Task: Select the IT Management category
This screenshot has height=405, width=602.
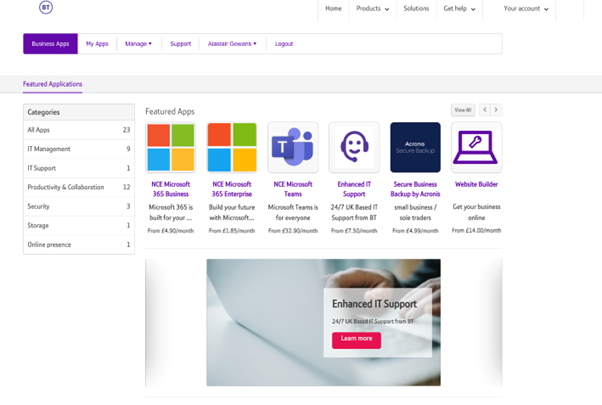Action: point(79,149)
